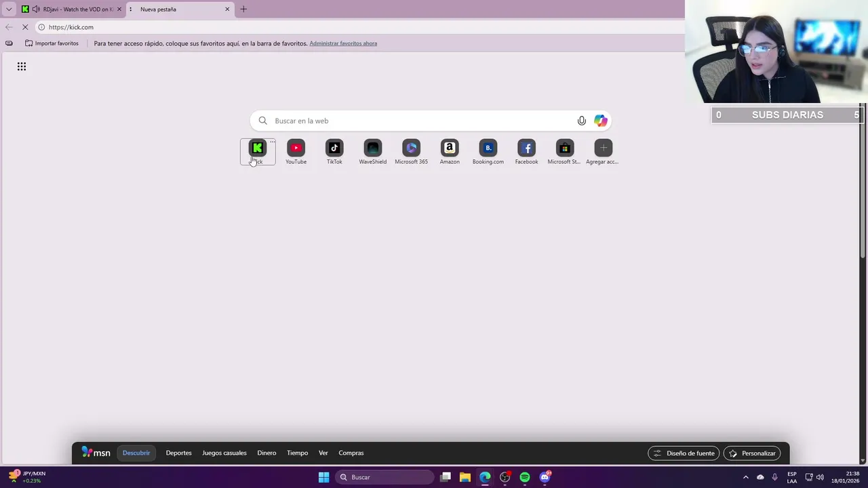
Task: Show hidden system tray icons chevron
Action: (x=745, y=477)
